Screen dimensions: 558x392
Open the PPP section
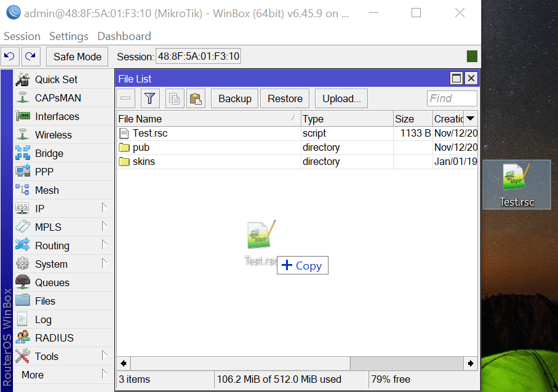[64, 172]
